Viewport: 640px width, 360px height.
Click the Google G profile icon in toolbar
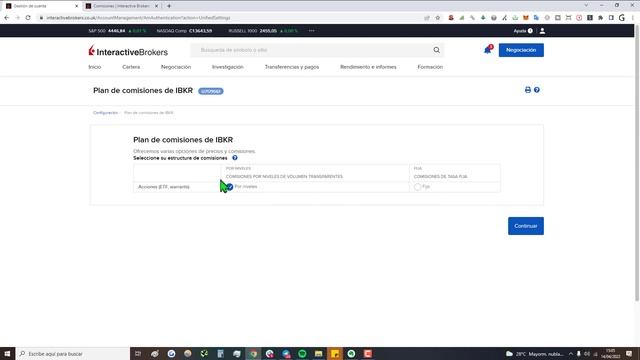[x=622, y=18]
